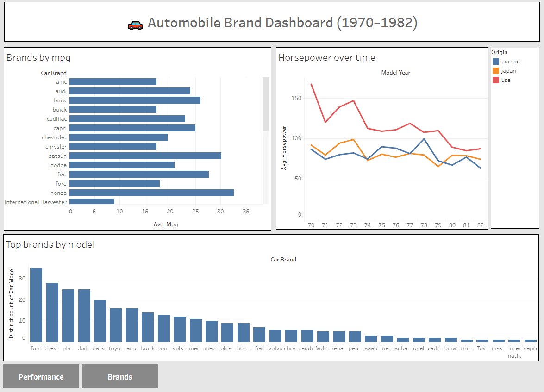Image resolution: width=544 pixels, height=392 pixels.
Task: Click the car icon in the dashboard title
Action: pyautogui.click(x=134, y=22)
